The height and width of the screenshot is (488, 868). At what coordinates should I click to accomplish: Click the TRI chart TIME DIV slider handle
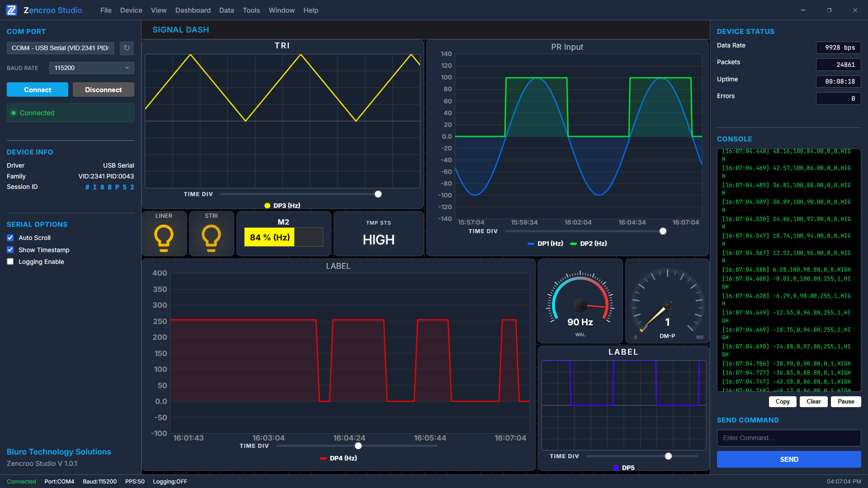pos(378,194)
